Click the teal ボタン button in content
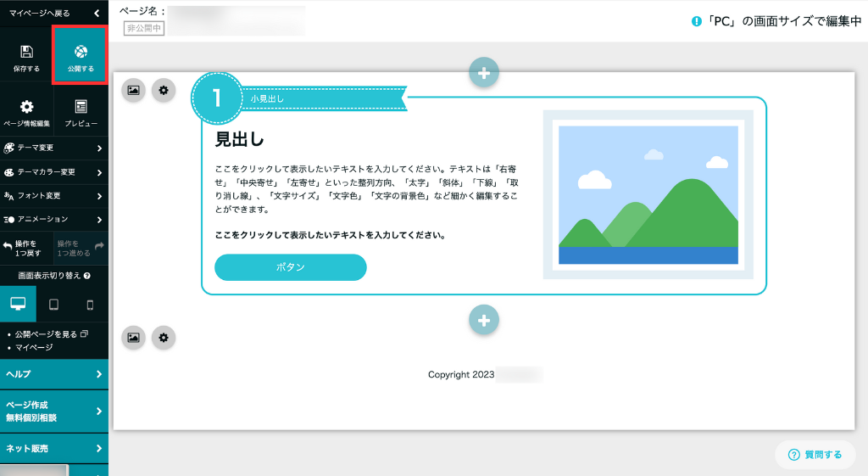Image resolution: width=868 pixels, height=476 pixels. click(x=291, y=267)
